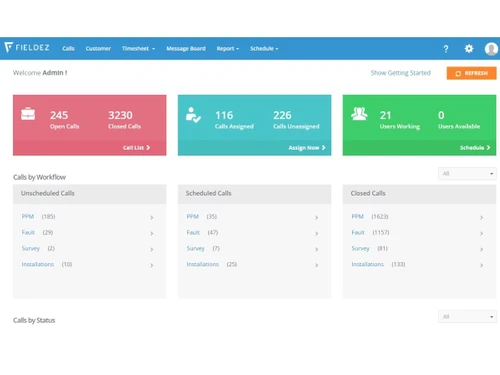Screen dimensions: 500x375
Task: Expand the Timesheet dropdown menu
Action: (138, 49)
